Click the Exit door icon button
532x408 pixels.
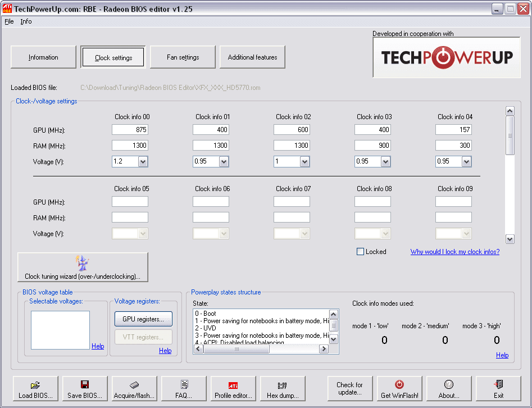(x=498, y=388)
